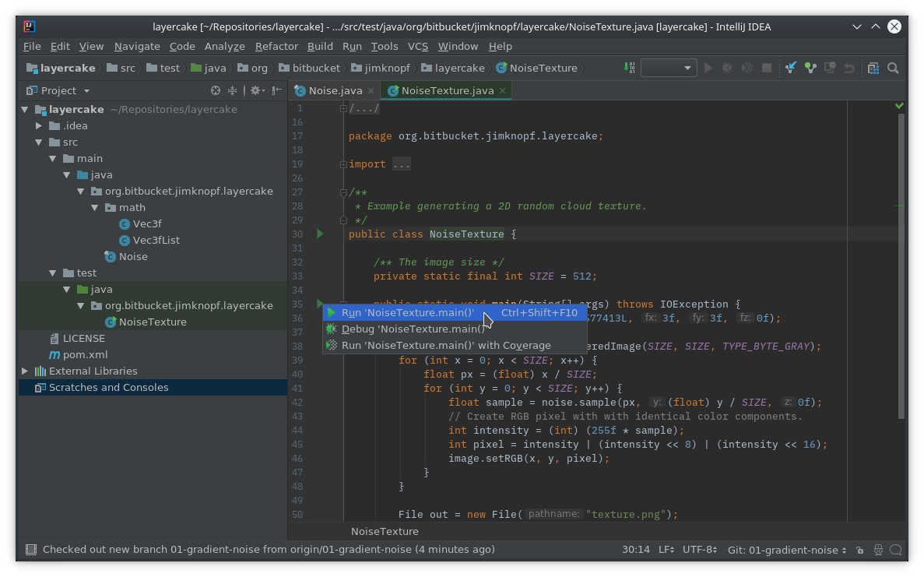Select the LICENSE file
Image resolution: width=924 pixels, height=577 pixels.
pos(77,338)
